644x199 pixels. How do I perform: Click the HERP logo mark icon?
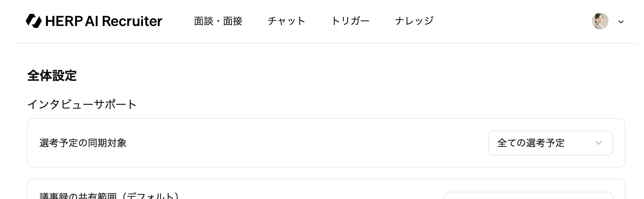[34, 21]
